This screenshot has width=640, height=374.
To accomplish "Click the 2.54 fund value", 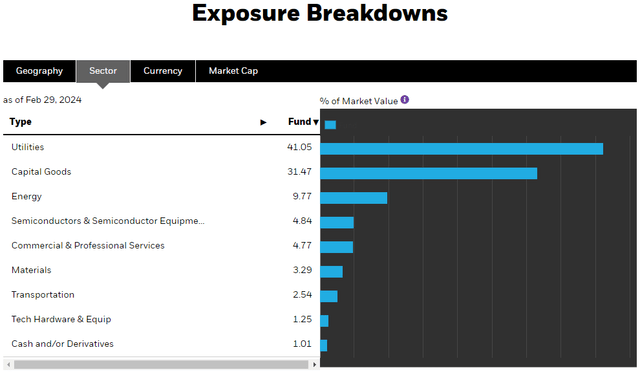I will coord(302,295).
